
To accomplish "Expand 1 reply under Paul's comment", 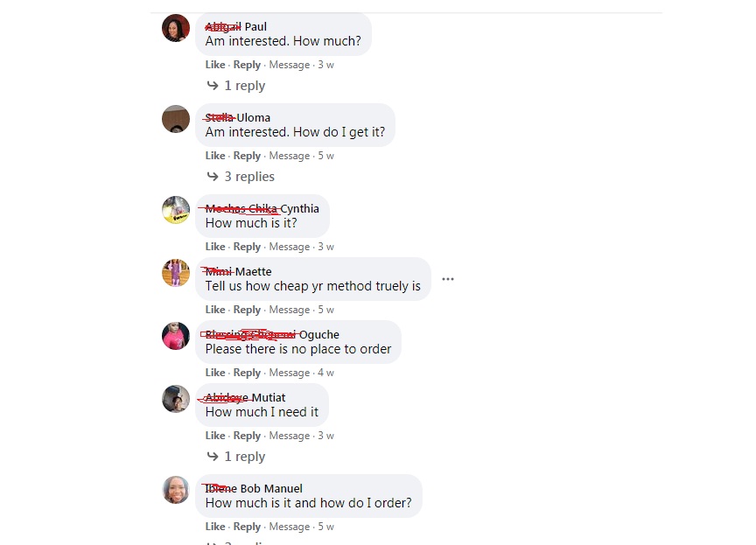I will pyautogui.click(x=236, y=86).
